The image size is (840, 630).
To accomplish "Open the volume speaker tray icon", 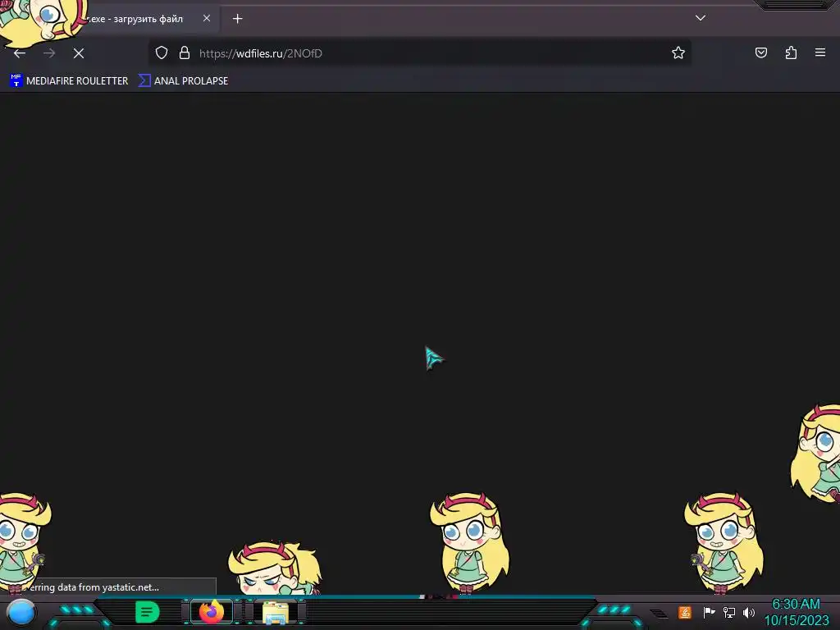I will pyautogui.click(x=749, y=612).
